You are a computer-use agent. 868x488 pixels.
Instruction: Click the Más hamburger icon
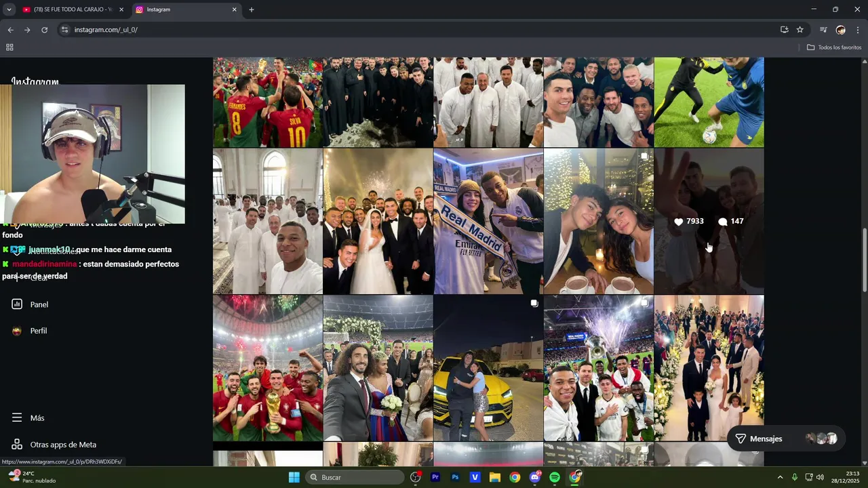coord(17,418)
